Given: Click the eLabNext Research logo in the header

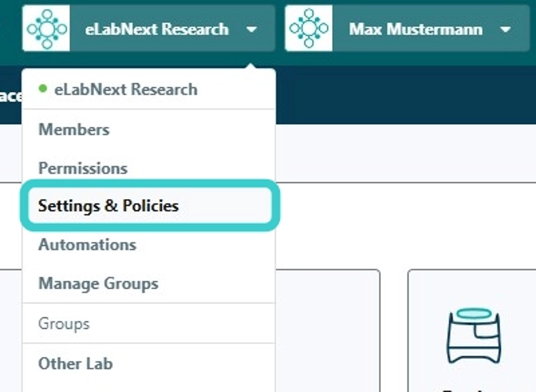Looking at the screenshot, I should (x=46, y=29).
